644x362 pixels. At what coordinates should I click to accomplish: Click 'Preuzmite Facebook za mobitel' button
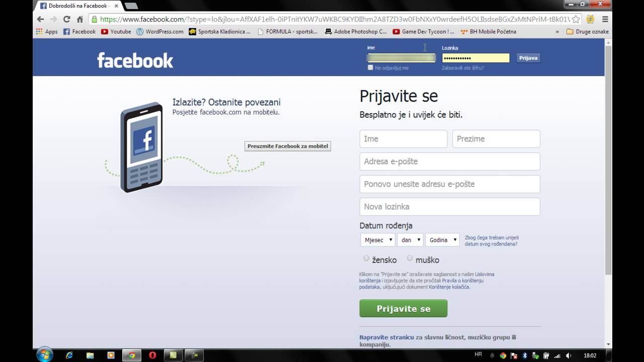point(288,146)
